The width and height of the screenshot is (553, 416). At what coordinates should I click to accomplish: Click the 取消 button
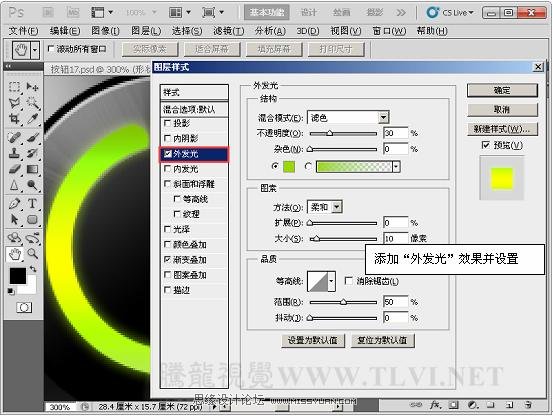point(502,110)
